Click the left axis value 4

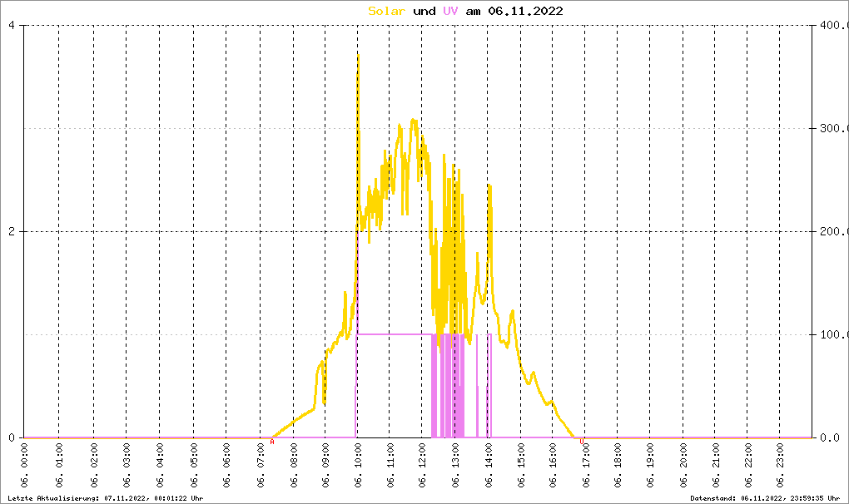[11, 25]
